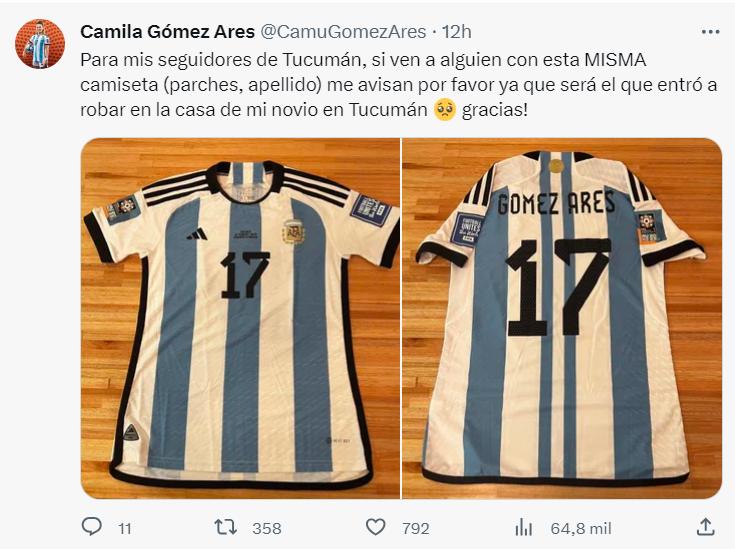This screenshot has width=735, height=549.
Task: Click the 792 likes count
Action: [416, 529]
